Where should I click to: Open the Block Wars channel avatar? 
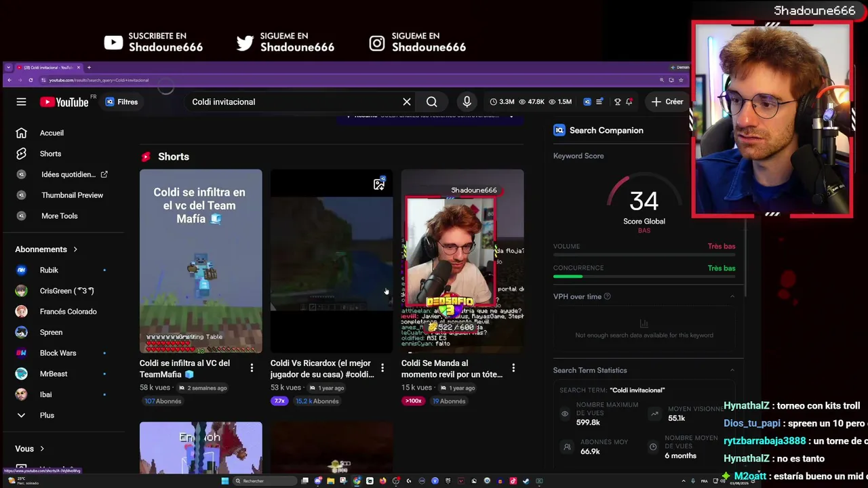pyautogui.click(x=22, y=353)
